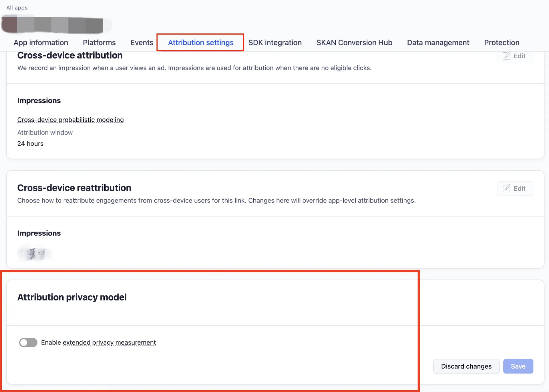Open the SDK integration tab

(x=275, y=43)
